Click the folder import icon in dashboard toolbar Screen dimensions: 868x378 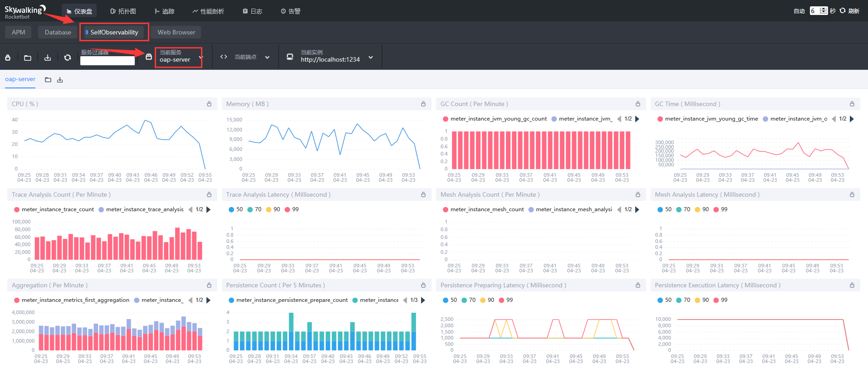point(28,58)
